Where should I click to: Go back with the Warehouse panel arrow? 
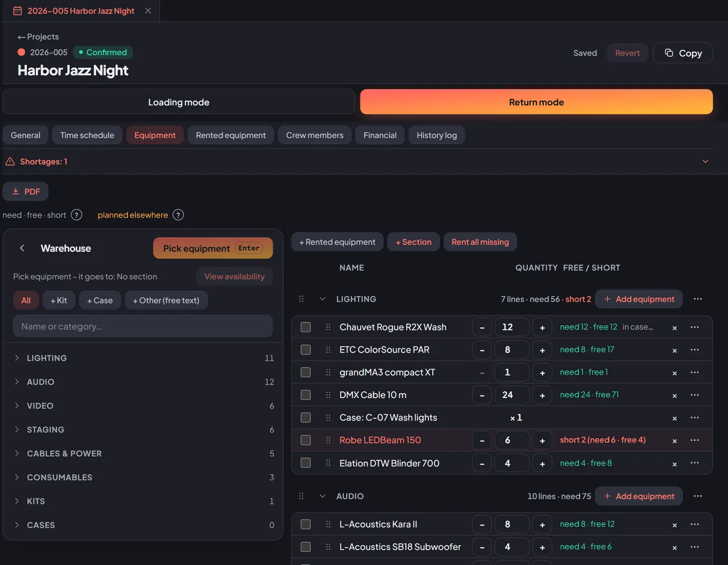[x=22, y=248]
